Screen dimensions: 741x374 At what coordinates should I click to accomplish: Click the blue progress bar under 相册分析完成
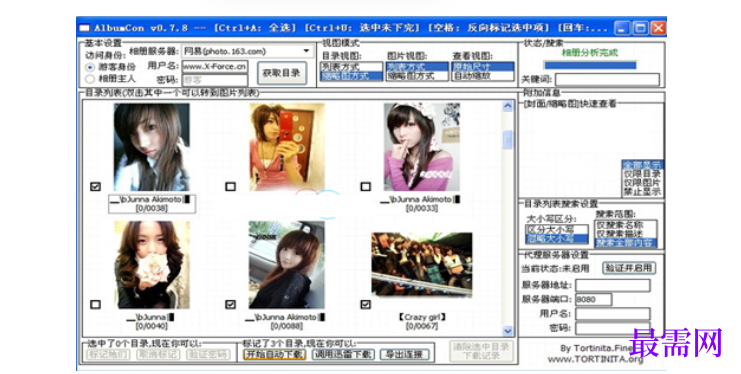click(x=590, y=65)
